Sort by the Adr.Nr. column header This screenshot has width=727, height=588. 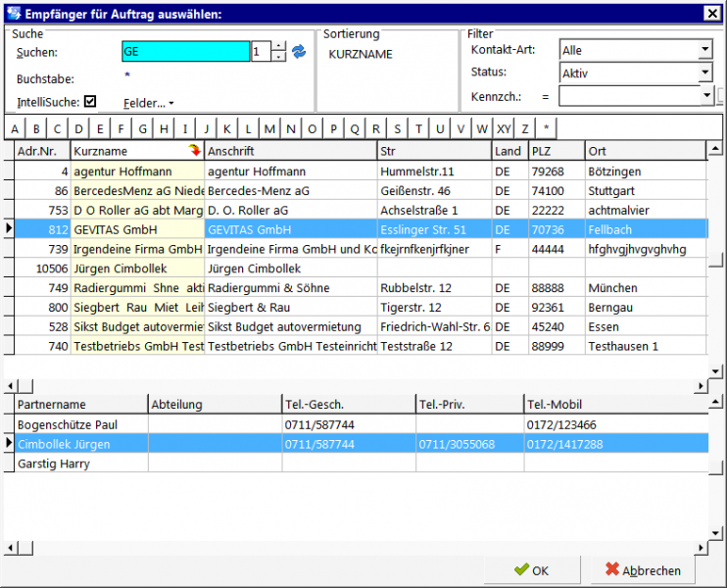(42, 151)
